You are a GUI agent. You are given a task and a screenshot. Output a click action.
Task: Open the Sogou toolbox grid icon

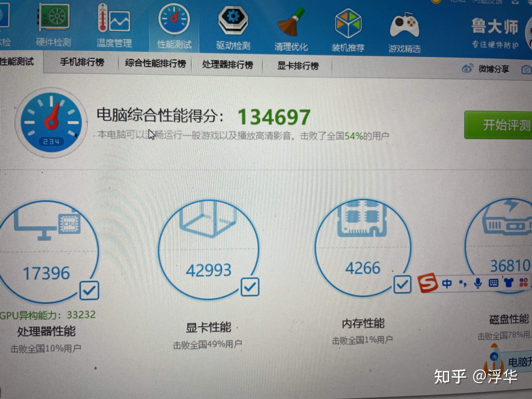(524, 282)
